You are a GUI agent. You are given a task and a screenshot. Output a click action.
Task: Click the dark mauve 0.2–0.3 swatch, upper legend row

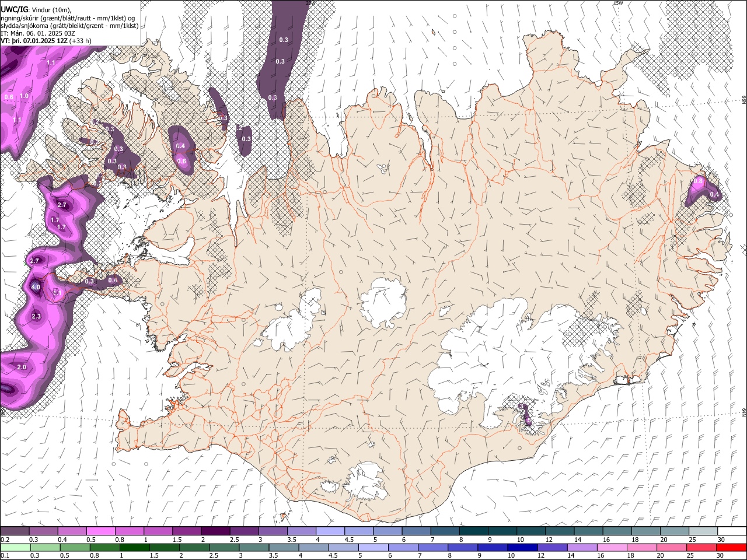pos(15,531)
